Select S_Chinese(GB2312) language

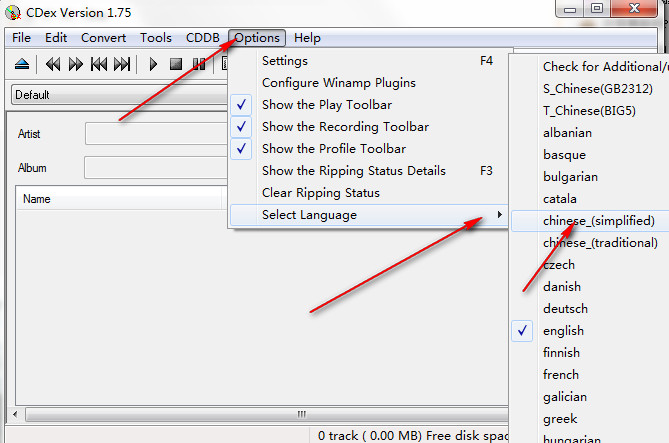590,89
